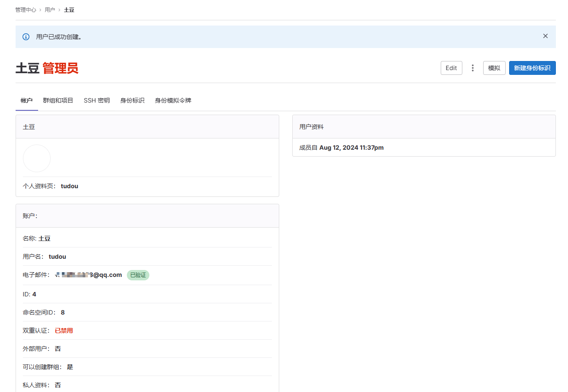Click the 用户已成功创建。 alert message
This screenshot has height=392, width=568.
pos(59,37)
